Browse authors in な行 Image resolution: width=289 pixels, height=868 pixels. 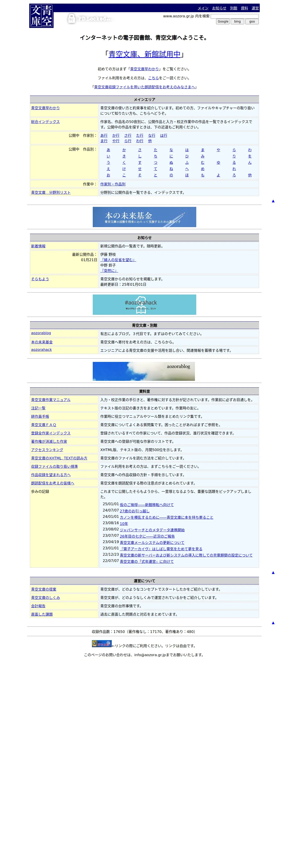point(152,135)
